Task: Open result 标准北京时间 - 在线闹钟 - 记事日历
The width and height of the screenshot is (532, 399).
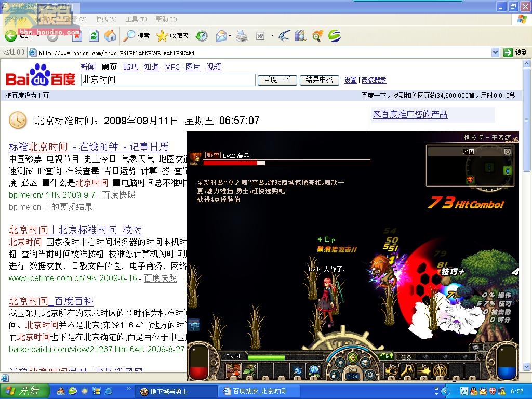Action: point(89,147)
